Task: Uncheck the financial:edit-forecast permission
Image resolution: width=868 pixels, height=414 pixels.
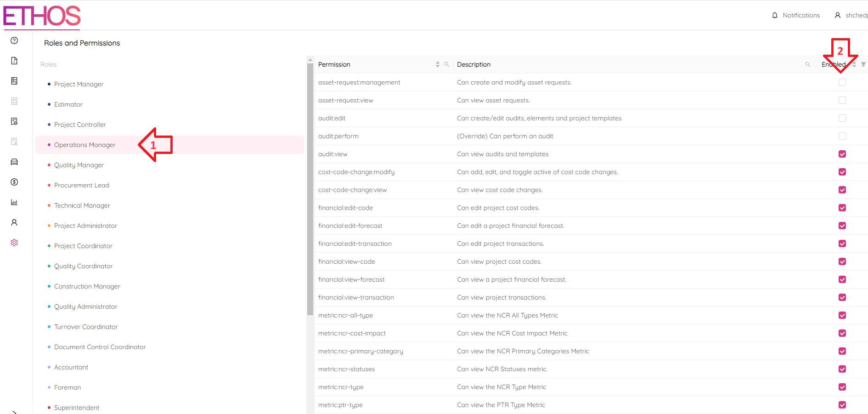Action: point(842,226)
